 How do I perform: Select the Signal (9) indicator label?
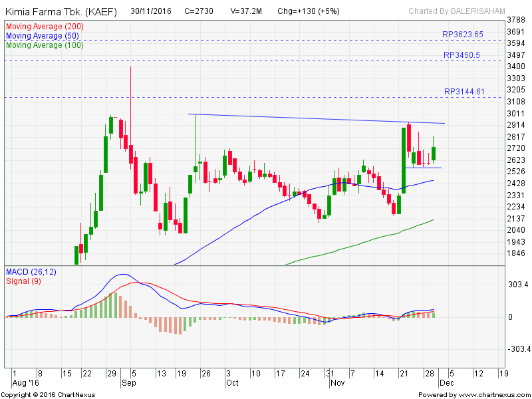(23, 281)
